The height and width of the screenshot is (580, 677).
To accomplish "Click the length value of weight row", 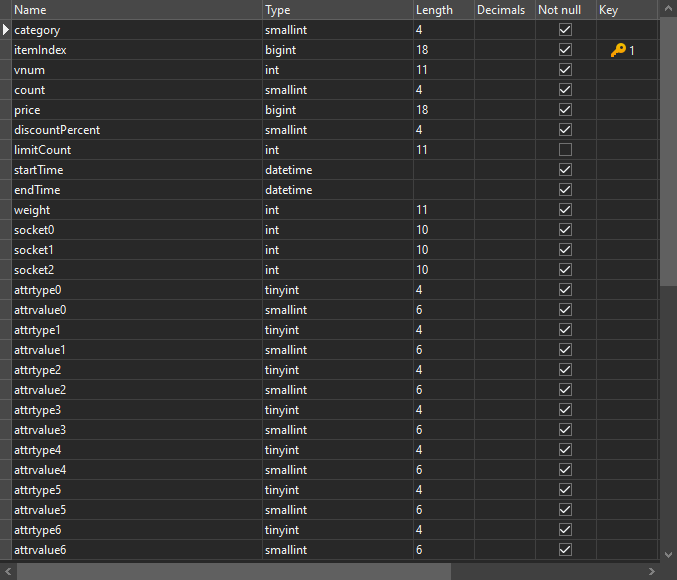I will tap(442, 210).
